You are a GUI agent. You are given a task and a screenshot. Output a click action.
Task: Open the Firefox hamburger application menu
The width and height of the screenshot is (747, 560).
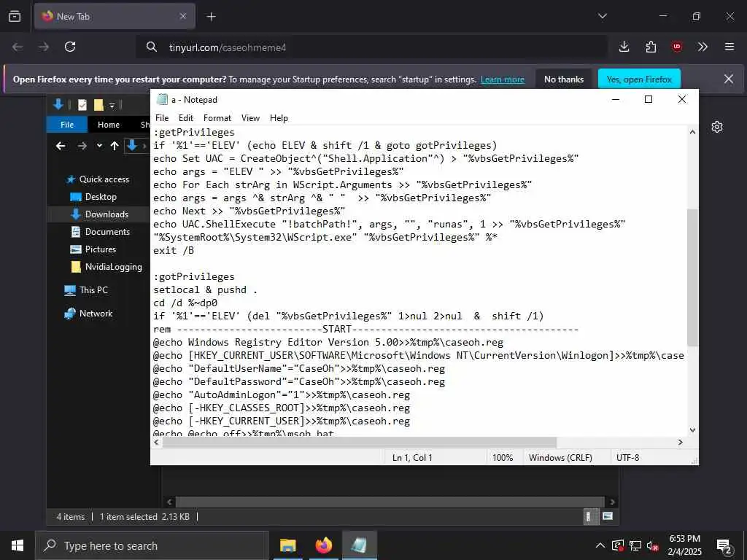(729, 47)
